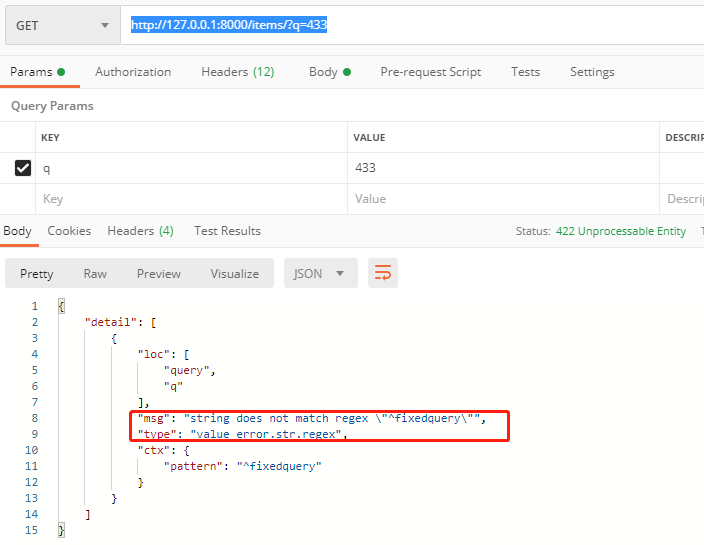The image size is (704, 545).
Task: Click the empty Key placeholder field
Action: [x=190, y=199]
